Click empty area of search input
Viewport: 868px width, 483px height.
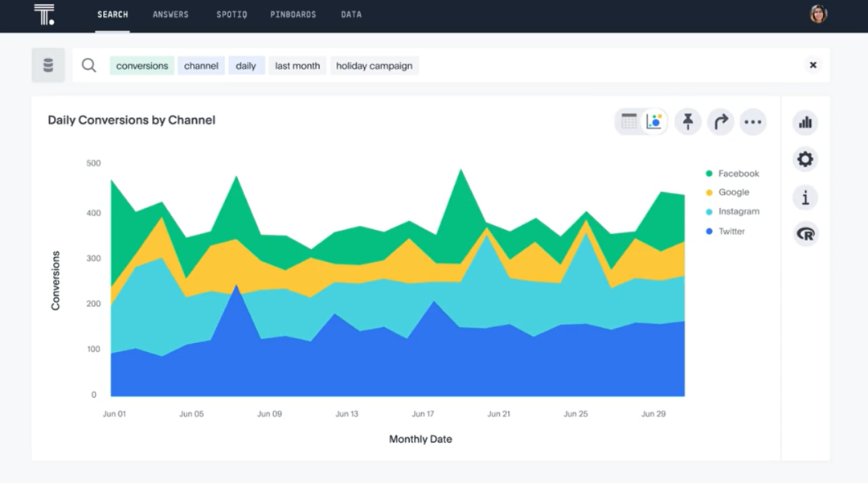(x=609, y=65)
